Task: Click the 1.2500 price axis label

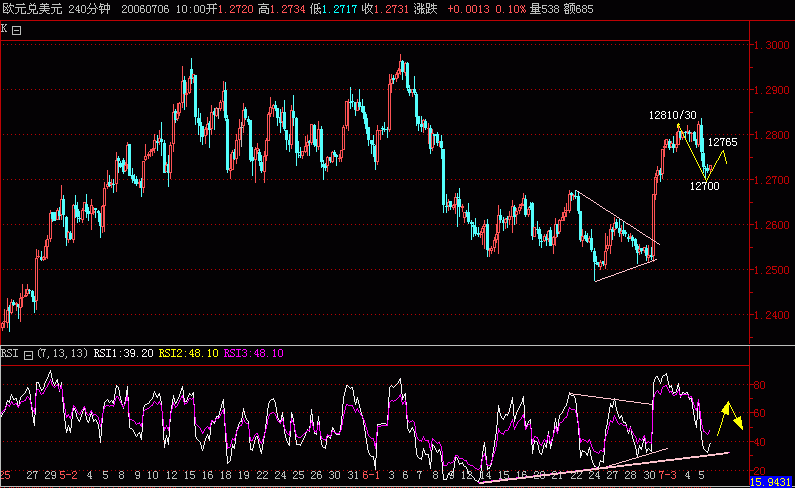Action: click(772, 270)
